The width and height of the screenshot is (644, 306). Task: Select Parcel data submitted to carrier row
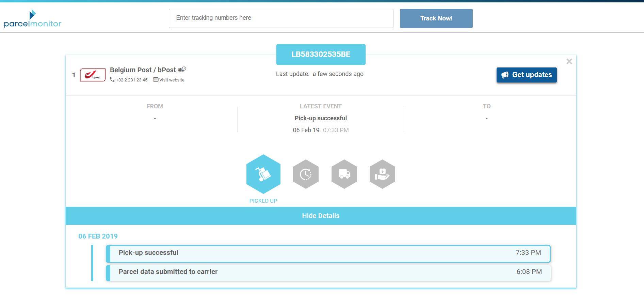[328, 273]
